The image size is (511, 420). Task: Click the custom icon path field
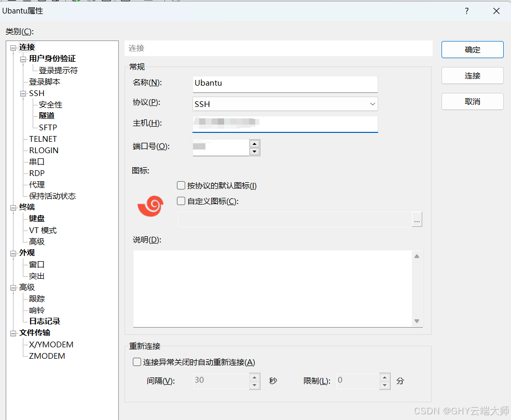tap(295, 220)
